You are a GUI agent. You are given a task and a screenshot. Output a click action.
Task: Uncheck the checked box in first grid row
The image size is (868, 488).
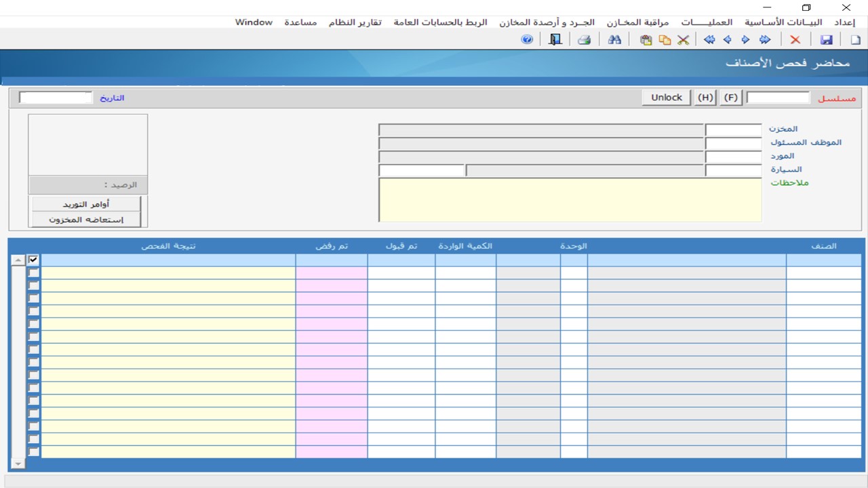pos(33,260)
